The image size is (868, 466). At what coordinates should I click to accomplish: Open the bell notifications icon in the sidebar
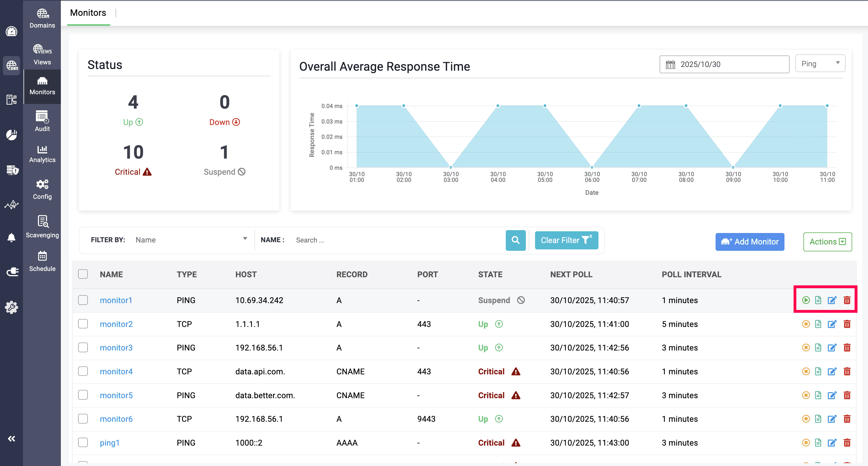click(11, 237)
